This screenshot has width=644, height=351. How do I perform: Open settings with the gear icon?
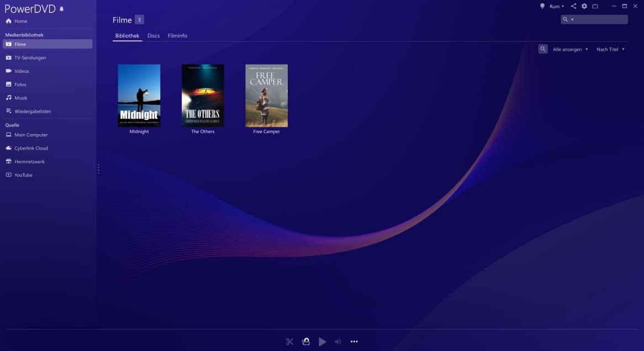click(584, 6)
